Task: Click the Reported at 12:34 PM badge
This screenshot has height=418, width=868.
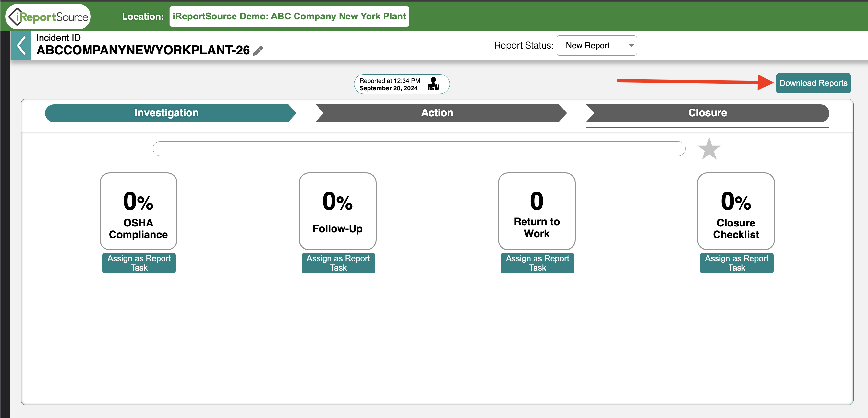Action: [401, 84]
